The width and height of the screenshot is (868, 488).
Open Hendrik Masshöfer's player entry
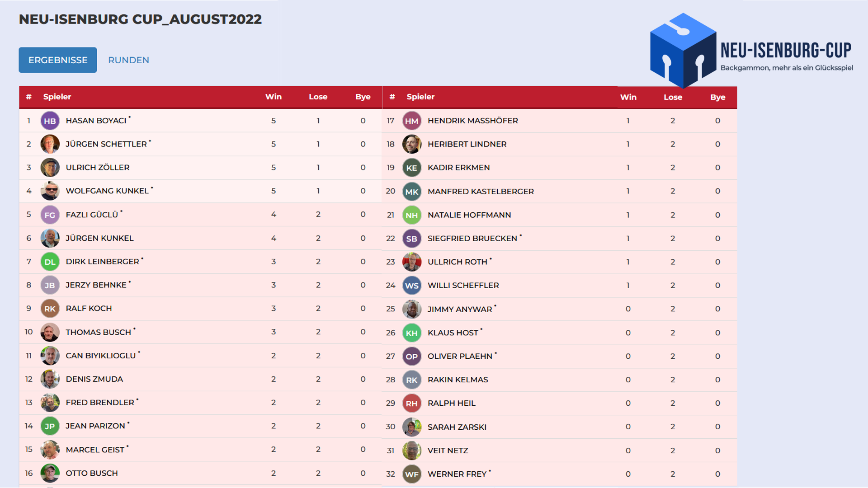tap(472, 121)
